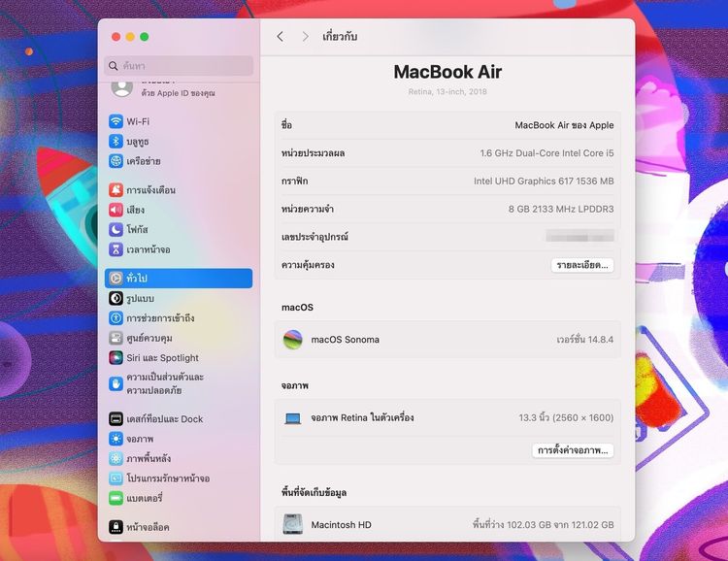Image resolution: width=728 pixels, height=561 pixels.
Task: Open Wi-Fi settings icon in sidebar
Action: coord(116,121)
